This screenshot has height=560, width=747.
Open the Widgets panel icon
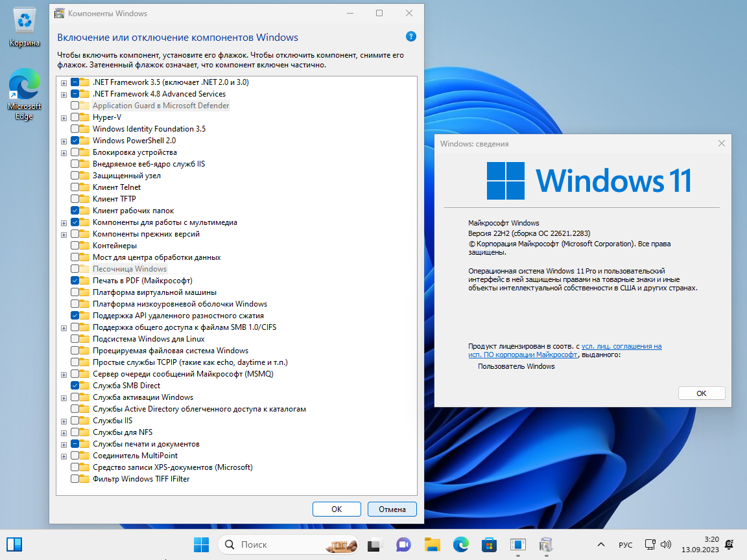tap(14, 544)
